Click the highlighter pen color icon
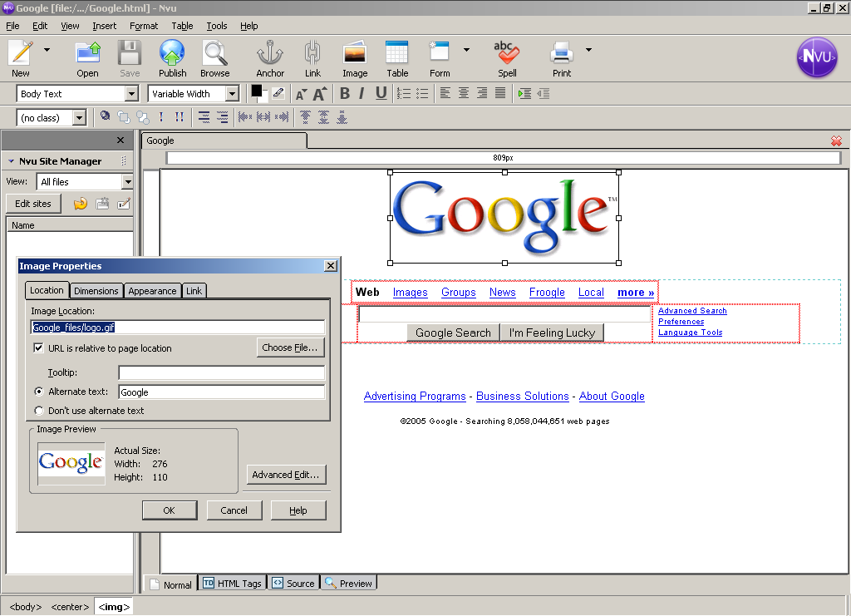Screen dimensions: 851x616 278,93
